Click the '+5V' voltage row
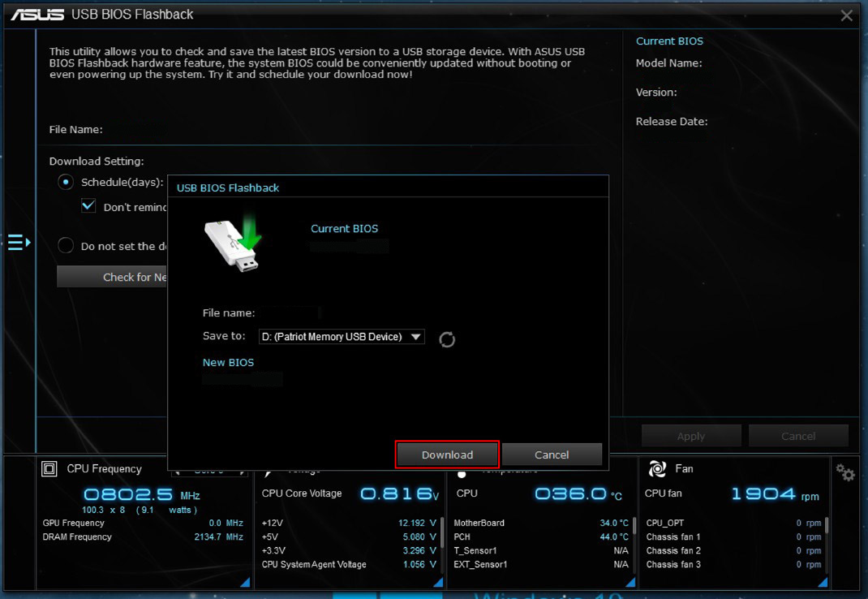 (x=349, y=537)
